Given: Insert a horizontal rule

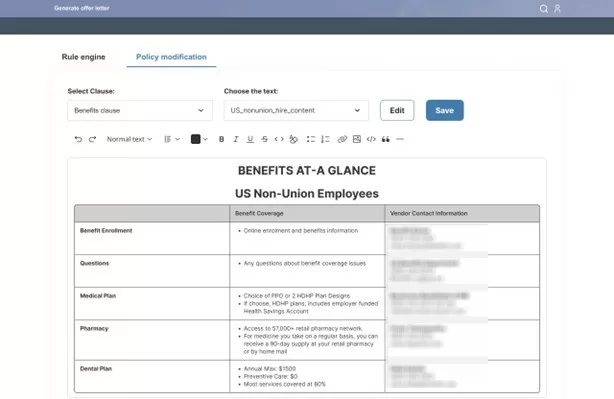Looking at the screenshot, I should click(400, 139).
